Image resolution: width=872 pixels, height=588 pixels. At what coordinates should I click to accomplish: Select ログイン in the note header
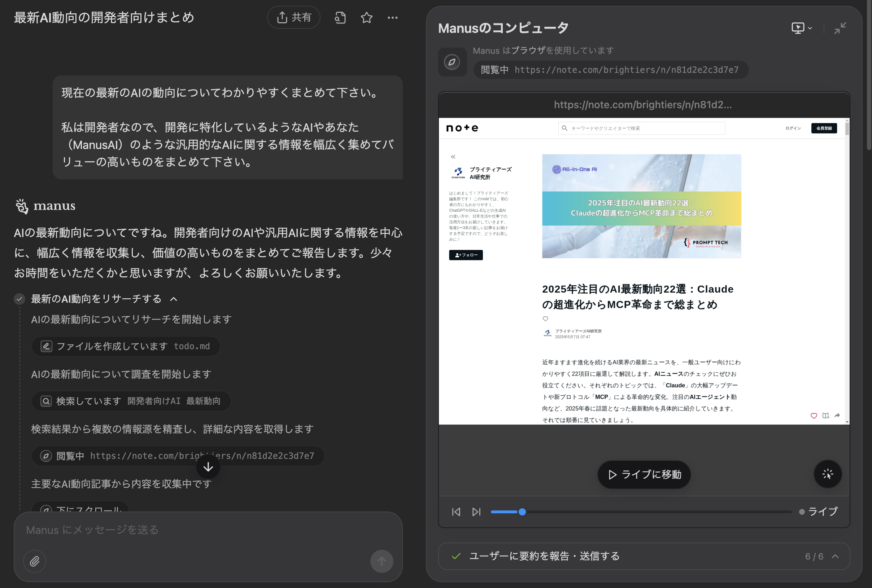(x=793, y=128)
